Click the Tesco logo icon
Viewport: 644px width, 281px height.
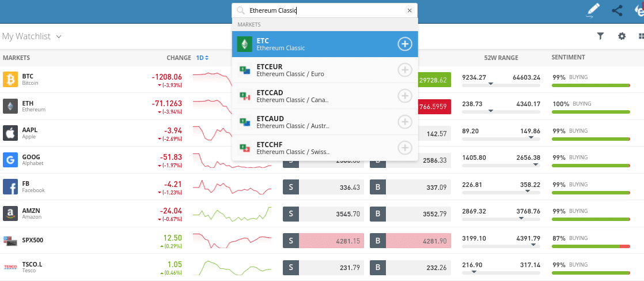tap(10, 267)
